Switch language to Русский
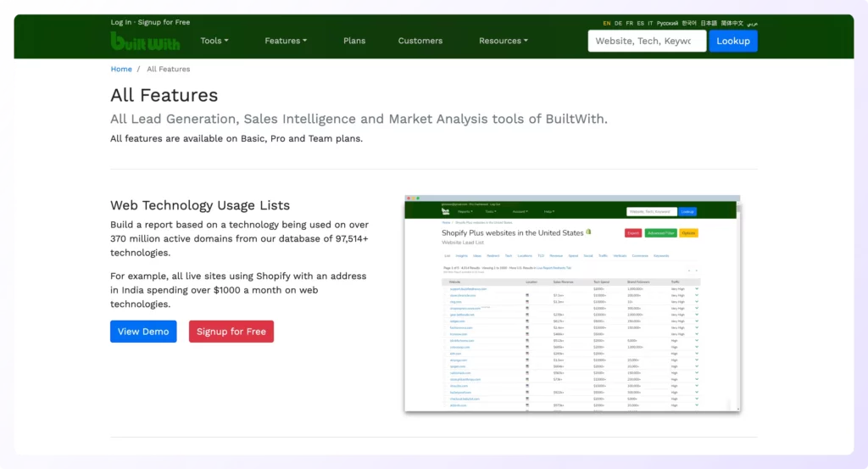This screenshot has width=868, height=469. (667, 23)
